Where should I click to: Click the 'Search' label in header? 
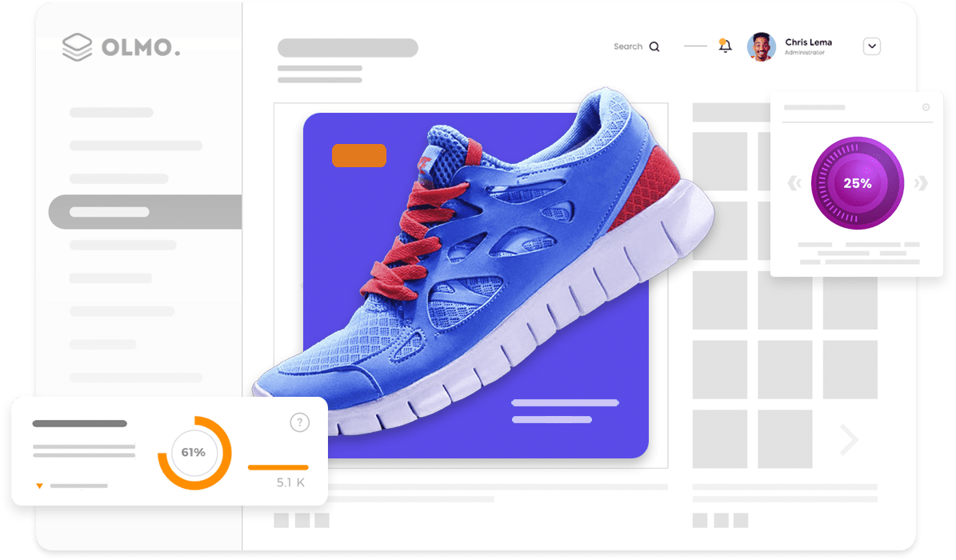coord(628,46)
